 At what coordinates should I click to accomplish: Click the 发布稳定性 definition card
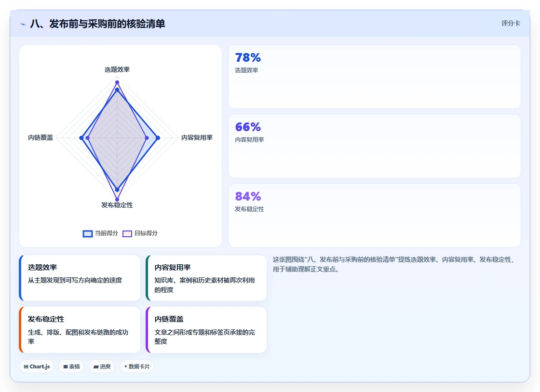point(80,330)
